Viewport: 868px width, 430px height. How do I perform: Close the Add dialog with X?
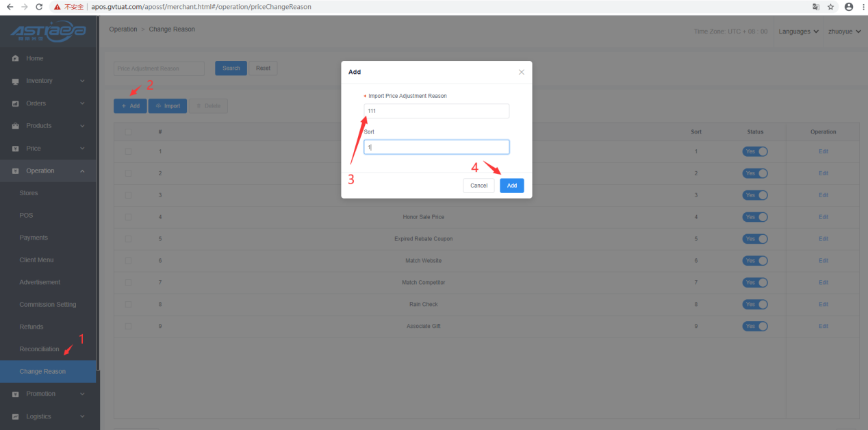coord(522,72)
